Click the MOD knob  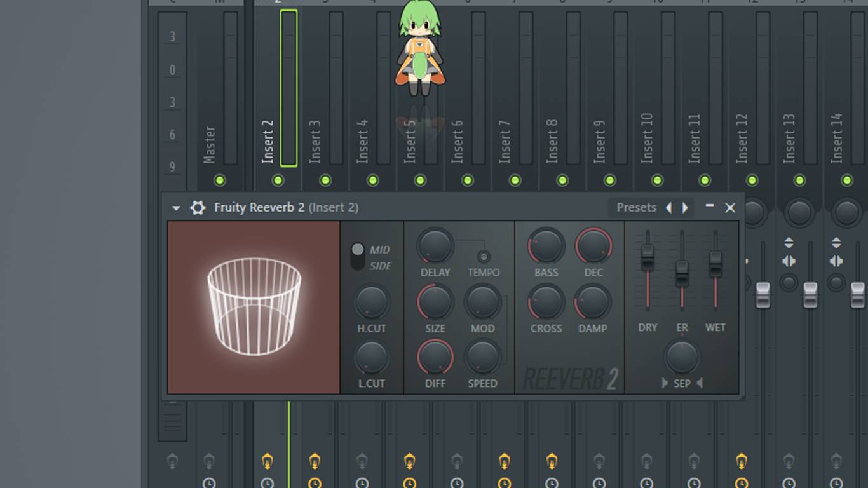pyautogui.click(x=482, y=302)
